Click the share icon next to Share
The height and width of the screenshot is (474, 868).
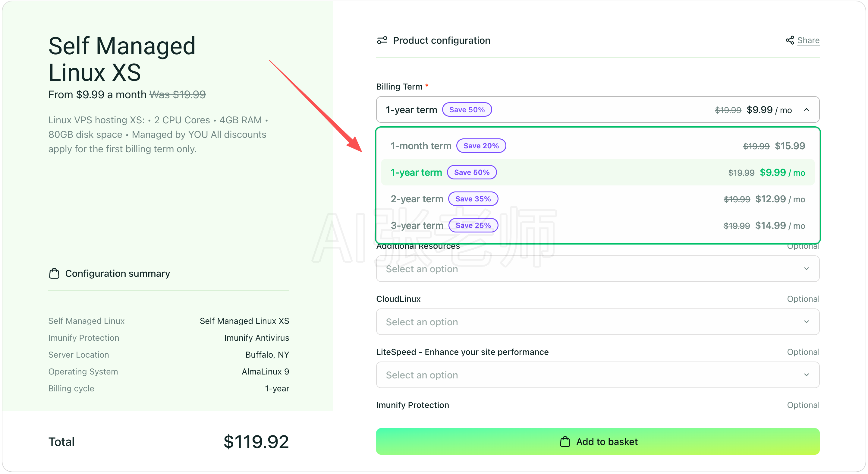pyautogui.click(x=790, y=40)
